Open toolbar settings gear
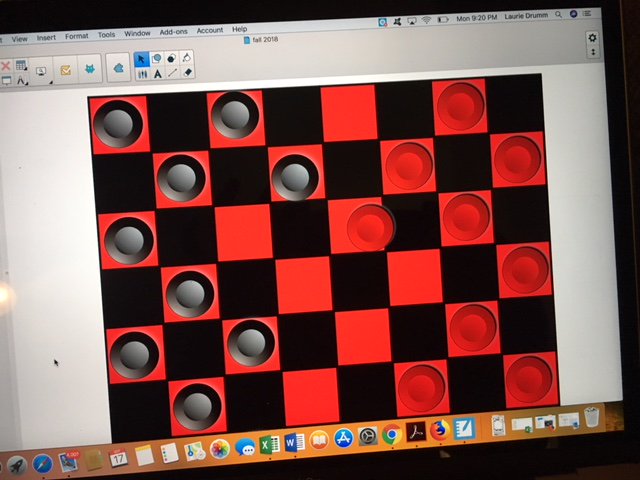Viewport: 640px width, 480px height. click(592, 38)
